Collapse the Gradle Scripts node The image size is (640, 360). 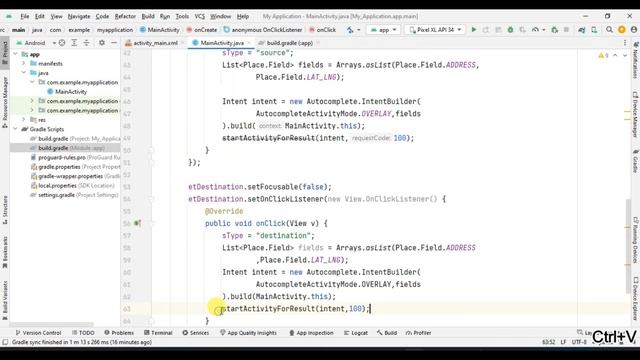[x=16, y=129]
